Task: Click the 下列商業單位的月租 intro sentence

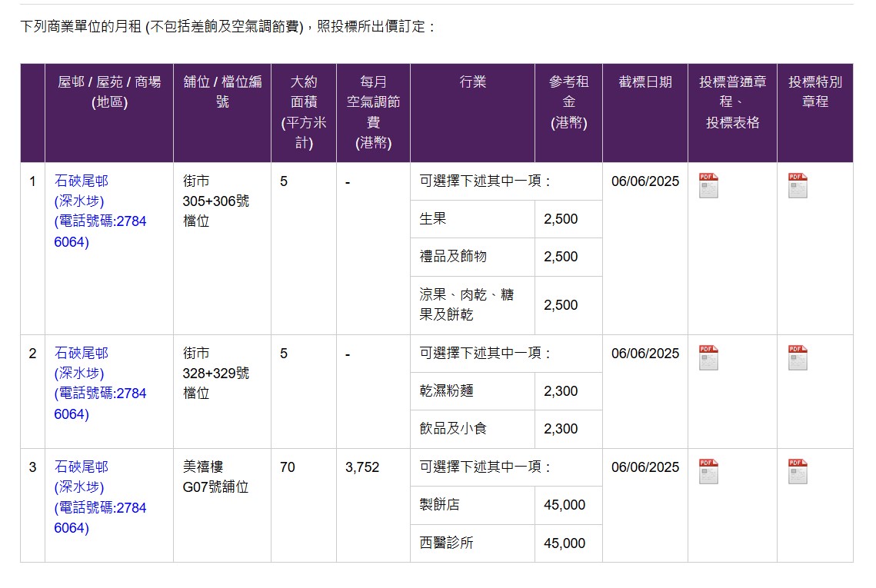Action: coord(228,26)
